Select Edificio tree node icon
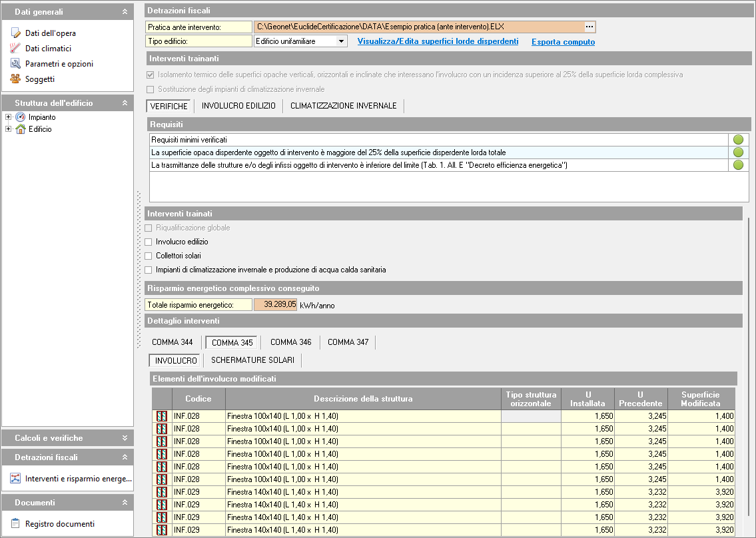 [20, 129]
